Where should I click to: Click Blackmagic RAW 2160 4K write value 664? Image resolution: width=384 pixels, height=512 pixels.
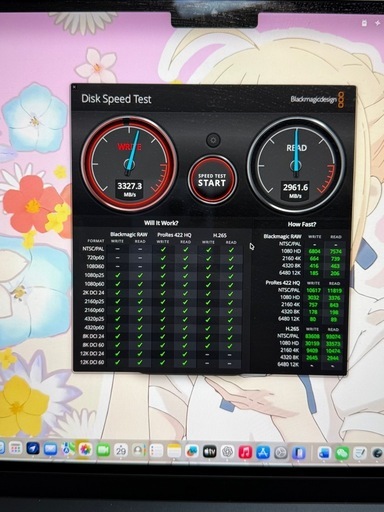(314, 259)
